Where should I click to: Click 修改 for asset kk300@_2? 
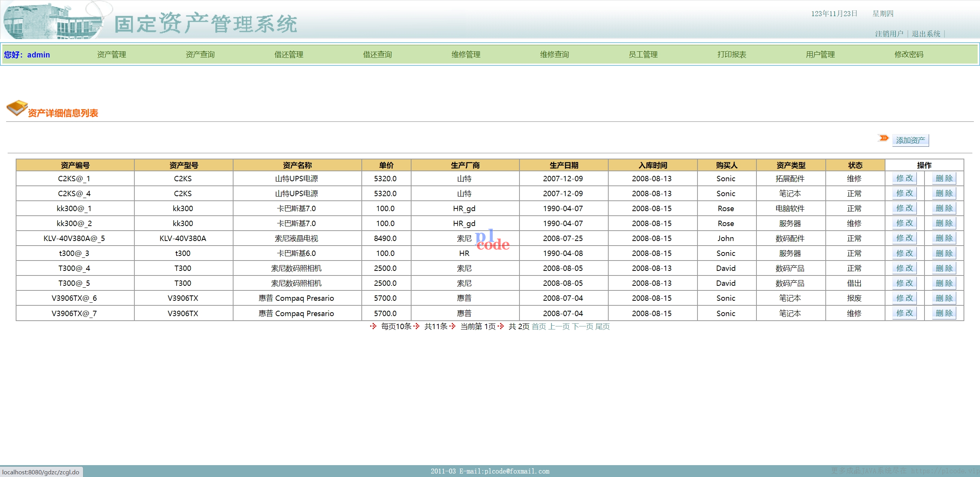[x=905, y=223]
